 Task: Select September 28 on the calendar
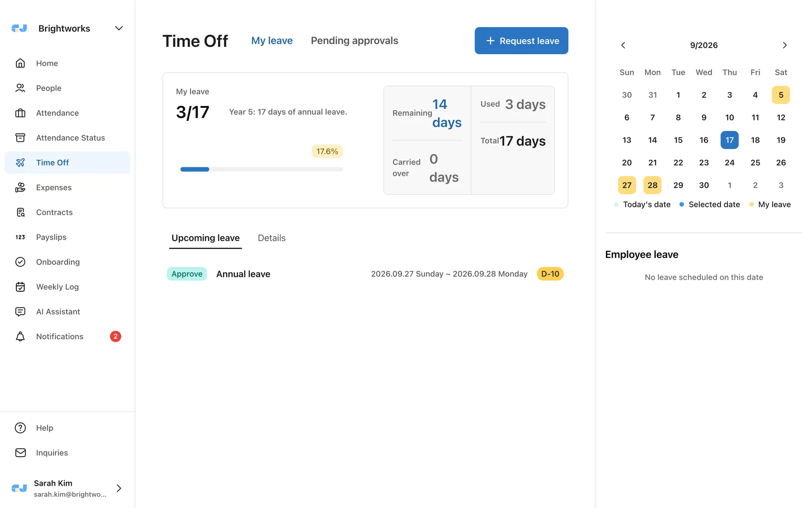652,185
